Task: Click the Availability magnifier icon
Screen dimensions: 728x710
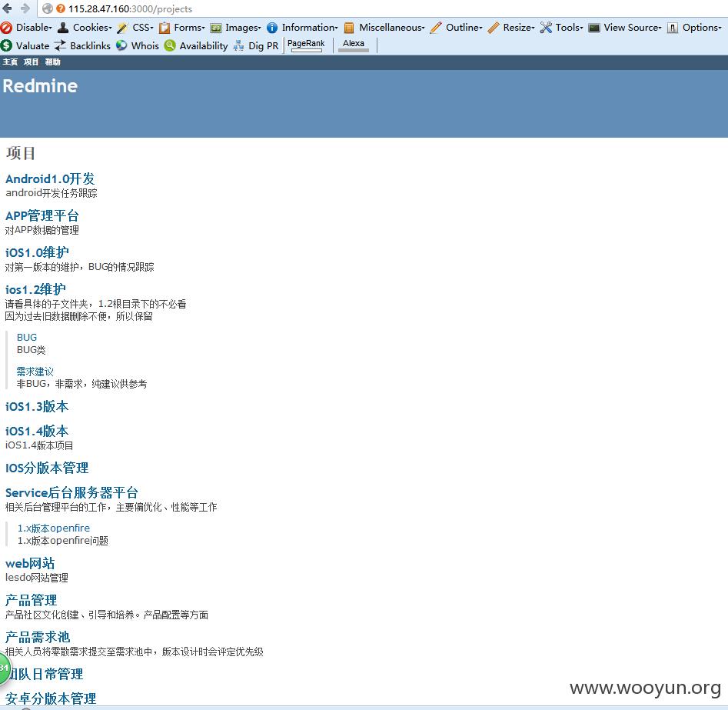Action: [170, 45]
